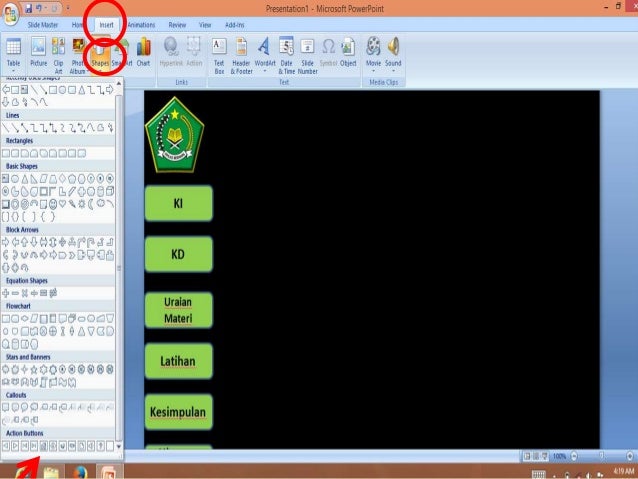Viewport: 638px width, 479px height.
Task: Insert a Table from the ribbon
Action: coord(13,55)
